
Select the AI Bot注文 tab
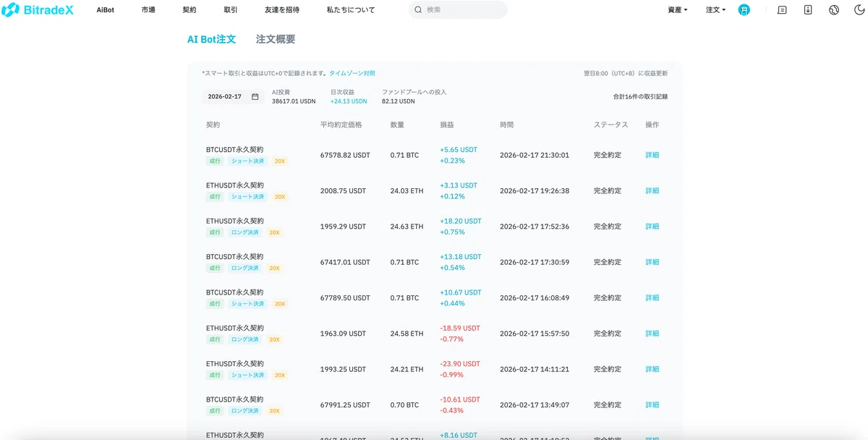[211, 39]
